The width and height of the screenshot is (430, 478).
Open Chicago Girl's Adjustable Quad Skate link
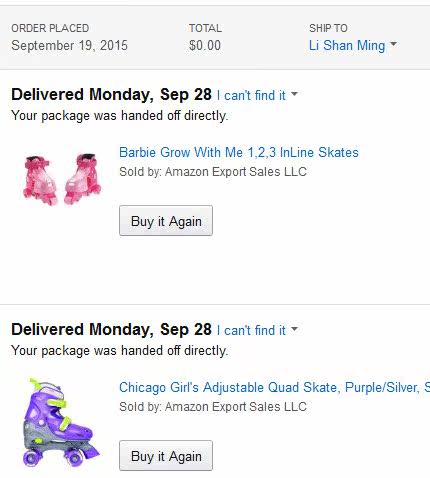274,387
